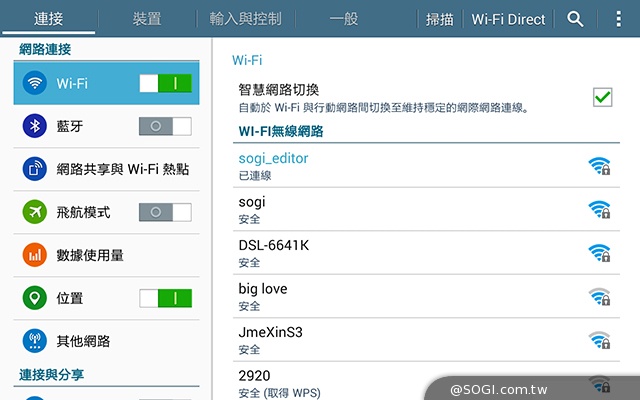Viewport: 640px width, 400px height.
Task: Click signal icon for big love network
Action: [x=600, y=297]
